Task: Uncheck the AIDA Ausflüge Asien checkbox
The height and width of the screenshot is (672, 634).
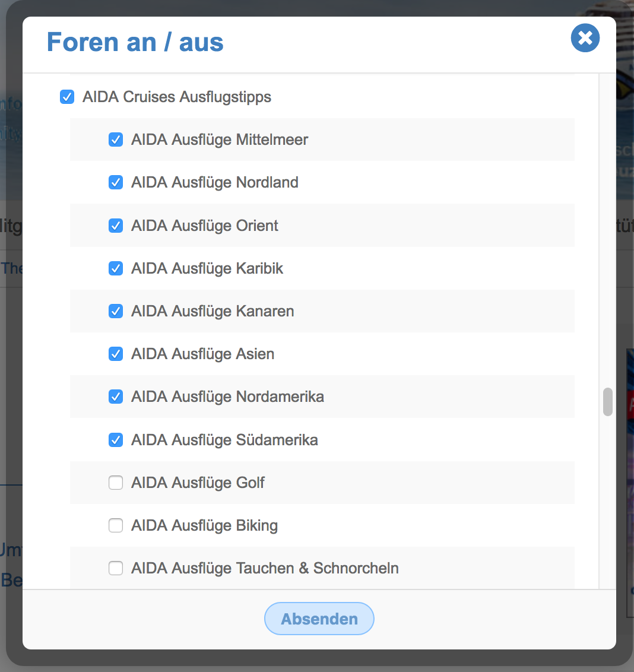Action: 116,354
